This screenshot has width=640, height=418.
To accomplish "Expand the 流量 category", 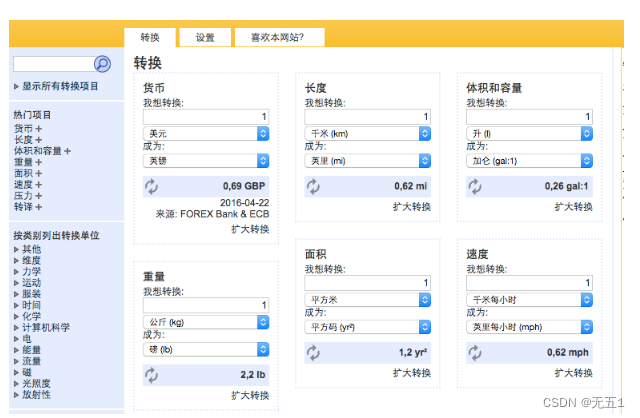I will point(27,361).
